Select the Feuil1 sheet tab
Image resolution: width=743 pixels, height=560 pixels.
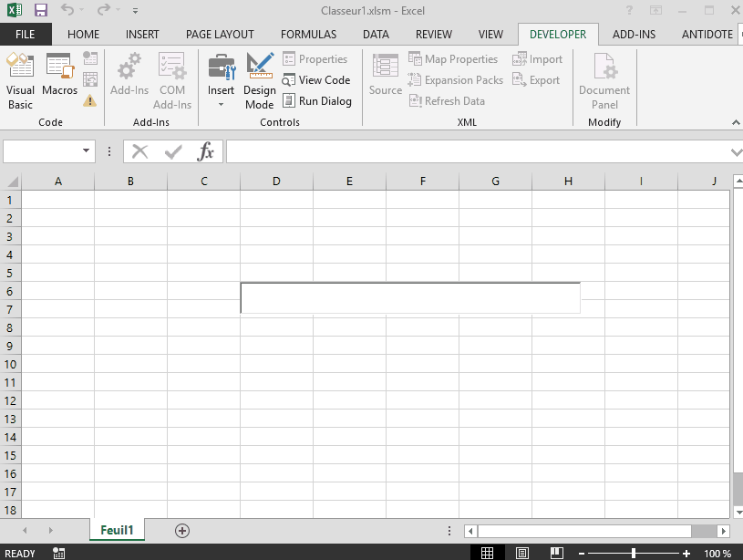click(117, 530)
